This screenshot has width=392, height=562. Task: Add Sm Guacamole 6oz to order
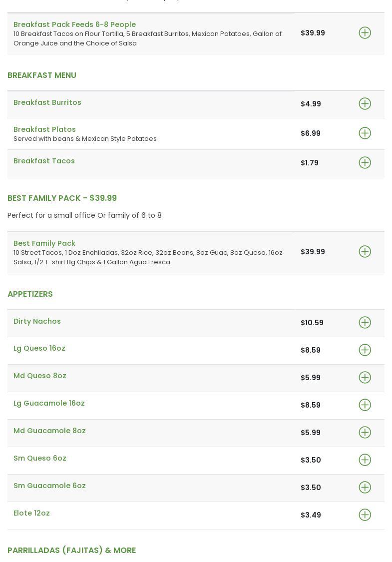(x=365, y=488)
